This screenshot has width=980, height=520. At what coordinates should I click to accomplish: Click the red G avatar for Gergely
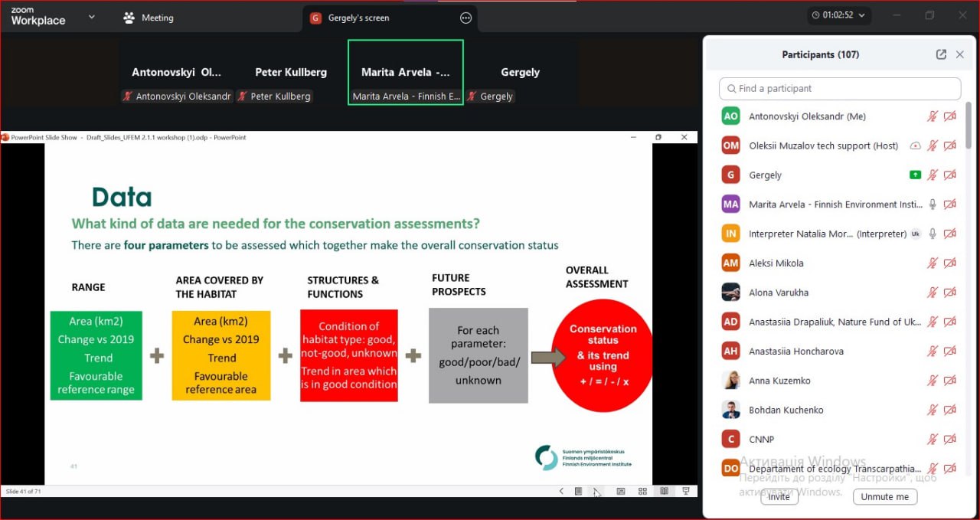click(731, 175)
